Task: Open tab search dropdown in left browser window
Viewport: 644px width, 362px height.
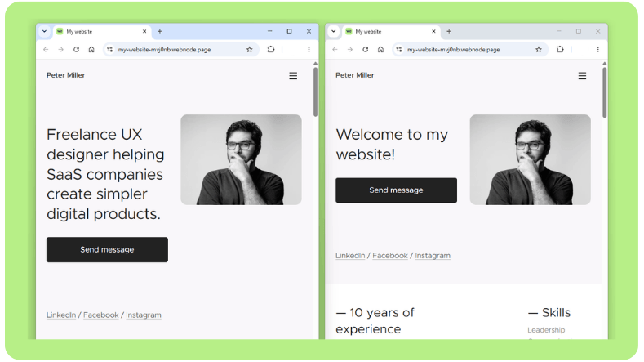Action: coord(44,31)
